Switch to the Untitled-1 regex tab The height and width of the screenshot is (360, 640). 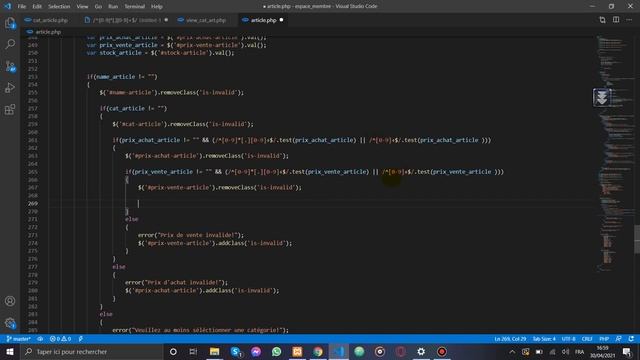pos(127,20)
